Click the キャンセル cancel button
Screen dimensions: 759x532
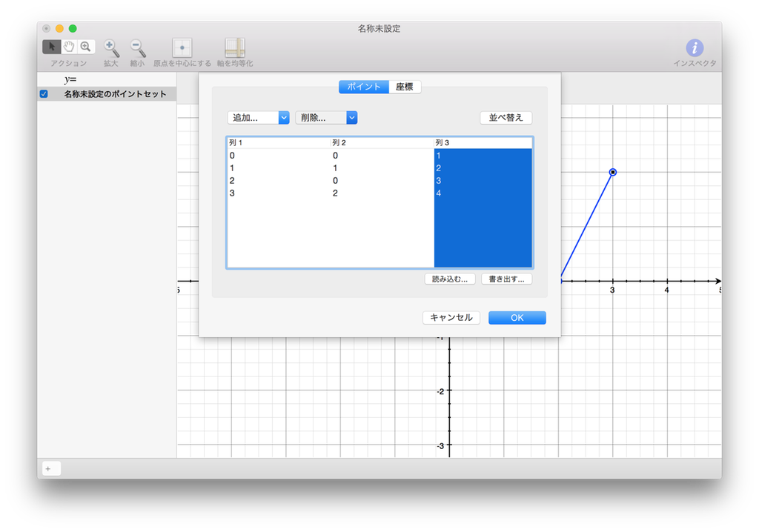click(x=451, y=317)
